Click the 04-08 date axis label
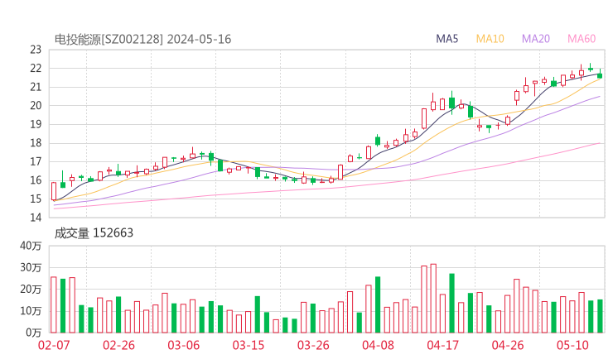 click(x=378, y=345)
